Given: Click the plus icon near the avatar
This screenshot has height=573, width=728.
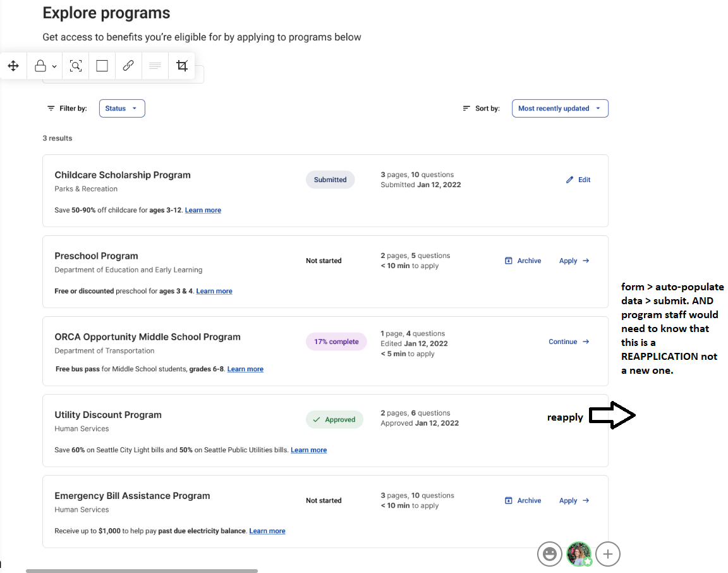Looking at the screenshot, I should 607,553.
